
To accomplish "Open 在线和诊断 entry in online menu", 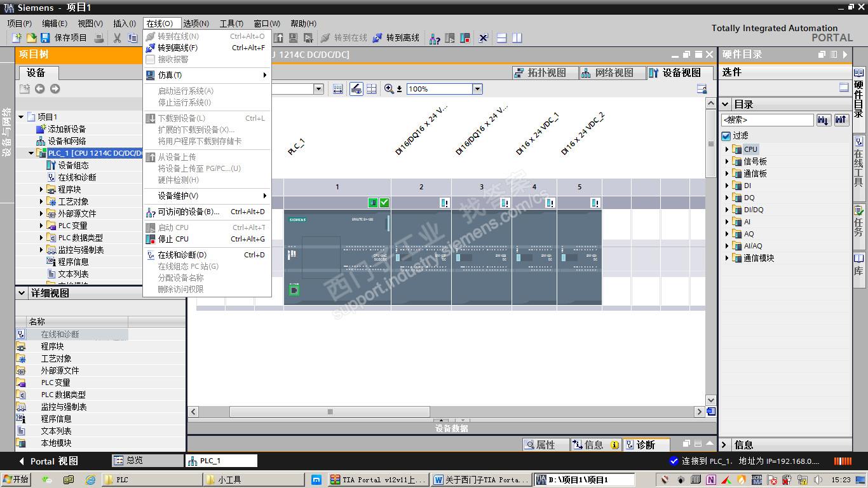I will pyautogui.click(x=208, y=255).
